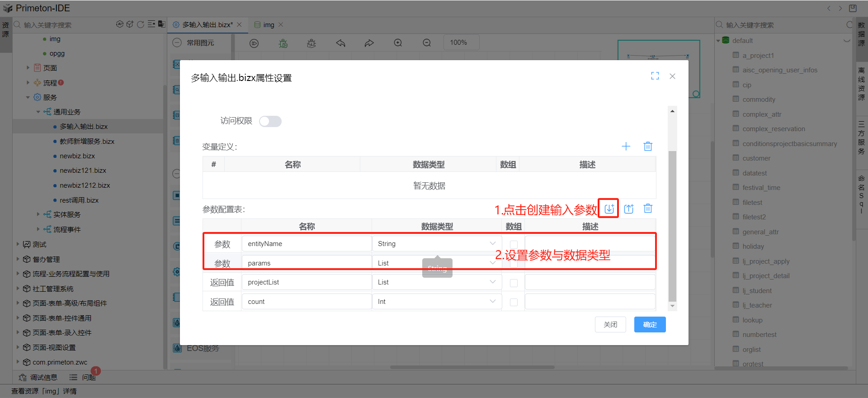Click the projectList name input field
Image resolution: width=868 pixels, height=398 pixels.
pyautogui.click(x=307, y=282)
